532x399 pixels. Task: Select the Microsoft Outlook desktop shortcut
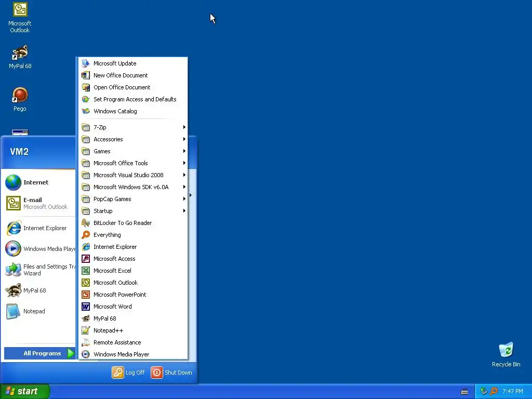click(20, 18)
